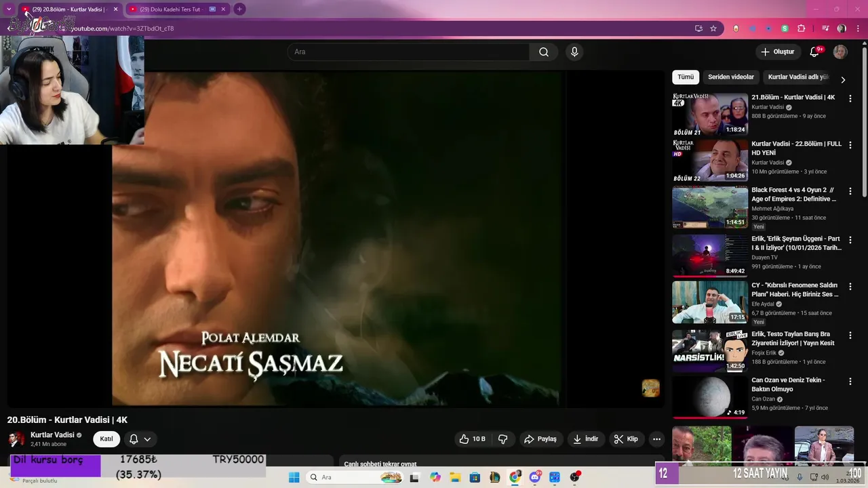Open Kurtlar Vadisi 22.Bölüm thumbnail
This screenshot has height=488, width=868.
pyautogui.click(x=710, y=161)
